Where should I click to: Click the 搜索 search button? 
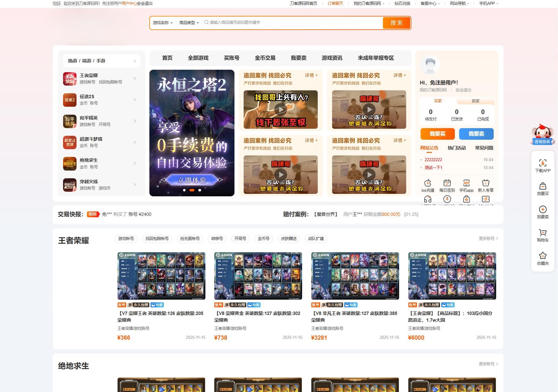[x=396, y=22]
